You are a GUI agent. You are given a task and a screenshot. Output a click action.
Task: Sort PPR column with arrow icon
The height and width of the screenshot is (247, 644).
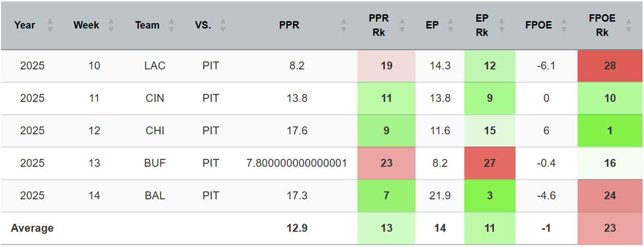(344, 25)
